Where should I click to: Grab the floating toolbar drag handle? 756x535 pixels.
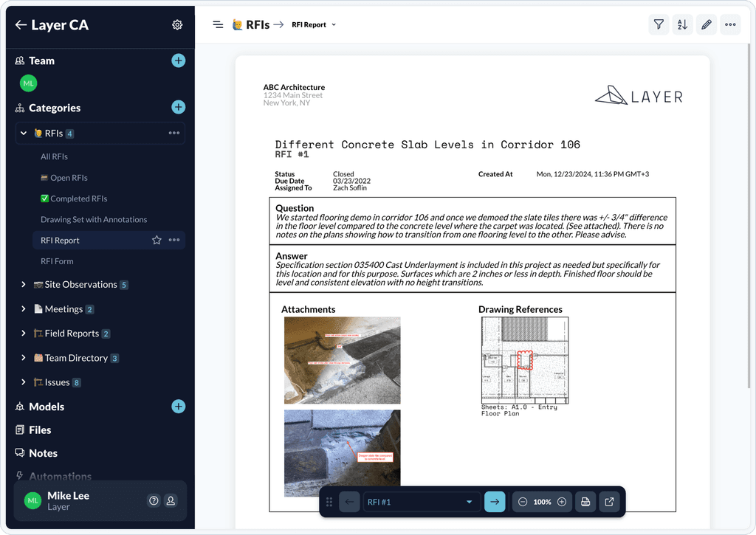coord(329,502)
